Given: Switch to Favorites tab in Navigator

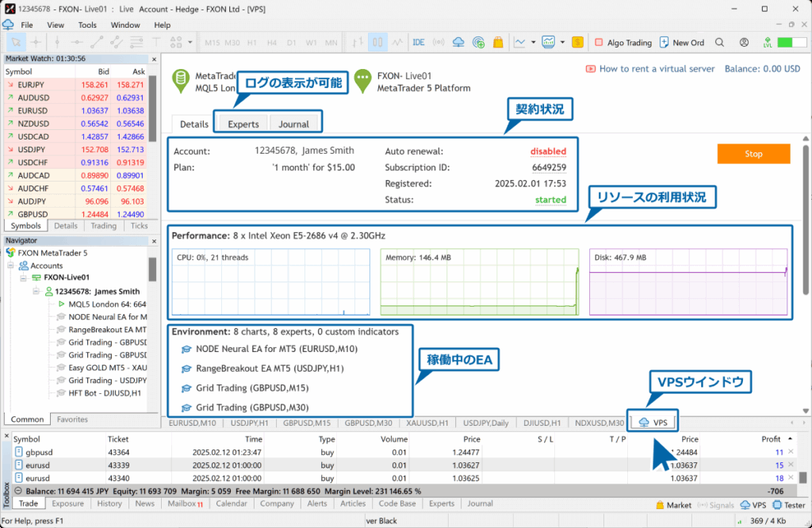Looking at the screenshot, I should pyautogui.click(x=72, y=419).
